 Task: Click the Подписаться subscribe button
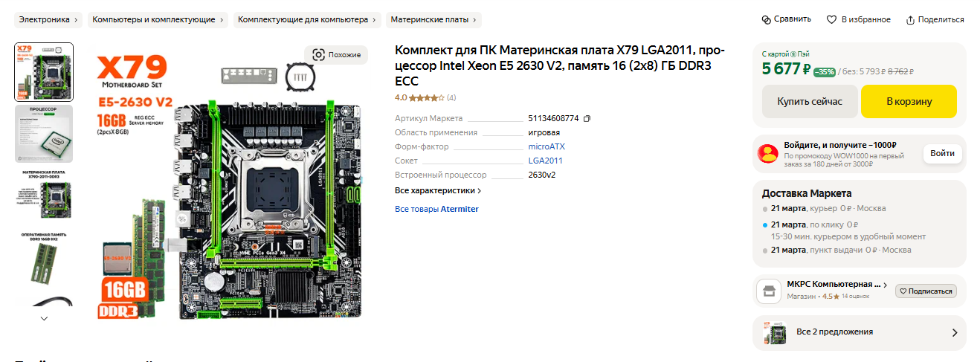(x=926, y=291)
